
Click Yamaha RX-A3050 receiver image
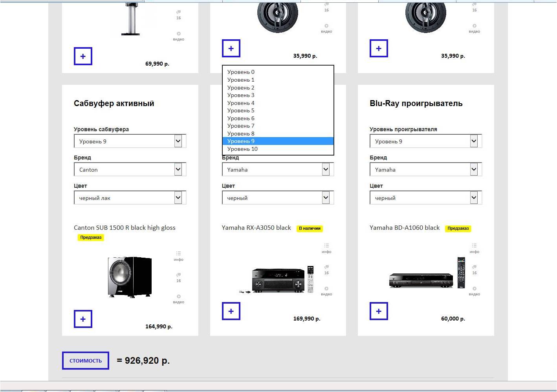[x=277, y=279]
